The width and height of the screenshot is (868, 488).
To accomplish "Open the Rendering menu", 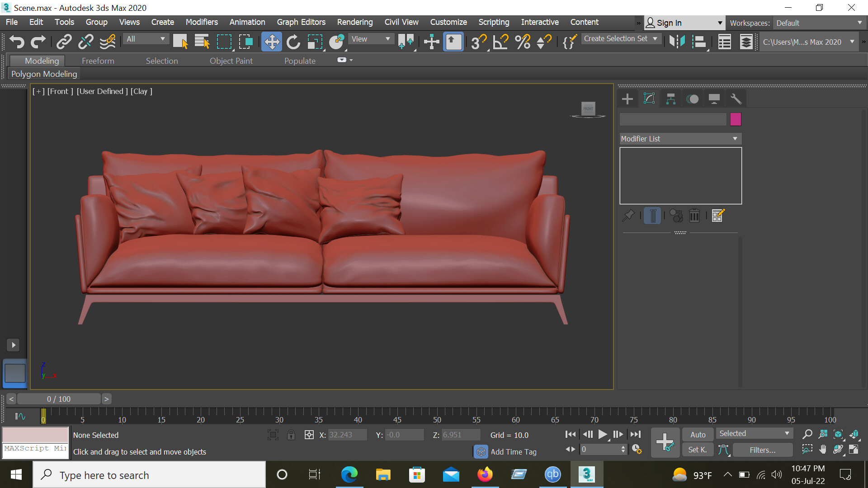I will click(355, 22).
